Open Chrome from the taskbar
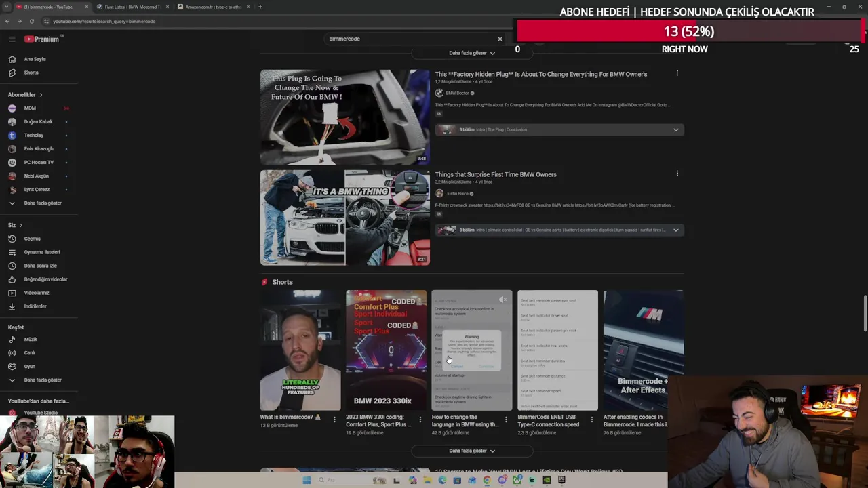868x488 pixels. pos(487,480)
